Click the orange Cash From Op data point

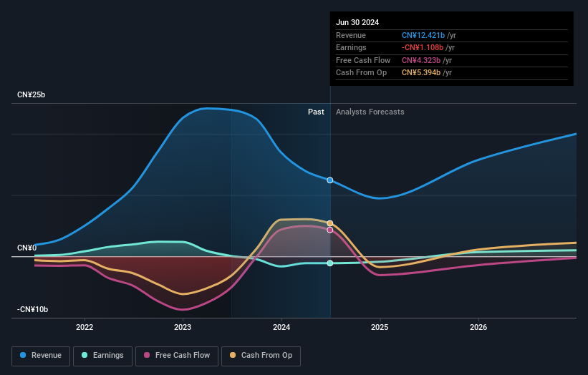coord(330,223)
